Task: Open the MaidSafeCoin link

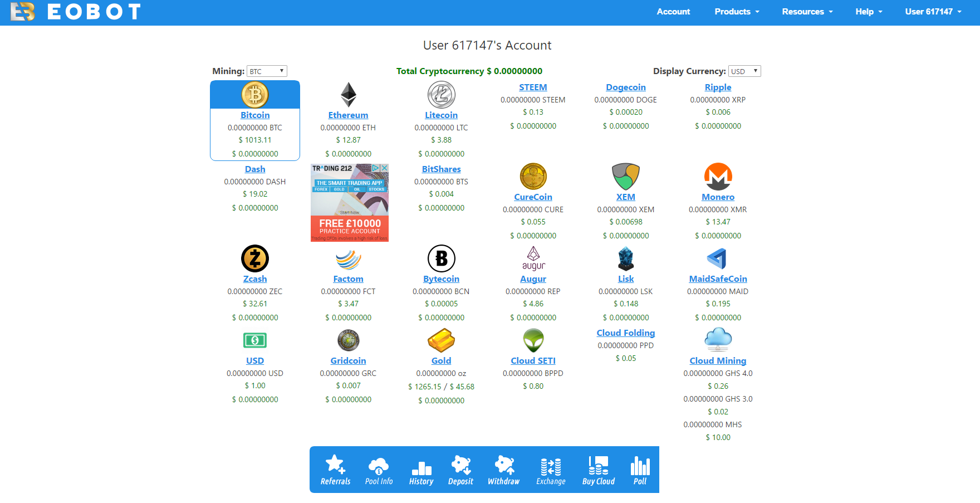Action: pos(718,279)
